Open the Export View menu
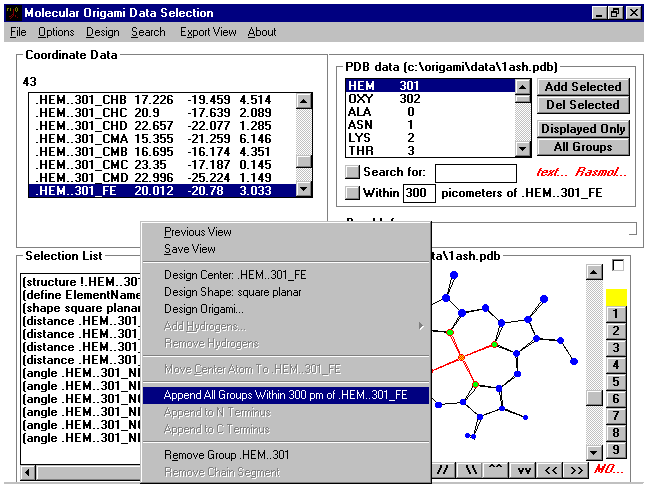This screenshot has width=648, height=488. click(208, 32)
